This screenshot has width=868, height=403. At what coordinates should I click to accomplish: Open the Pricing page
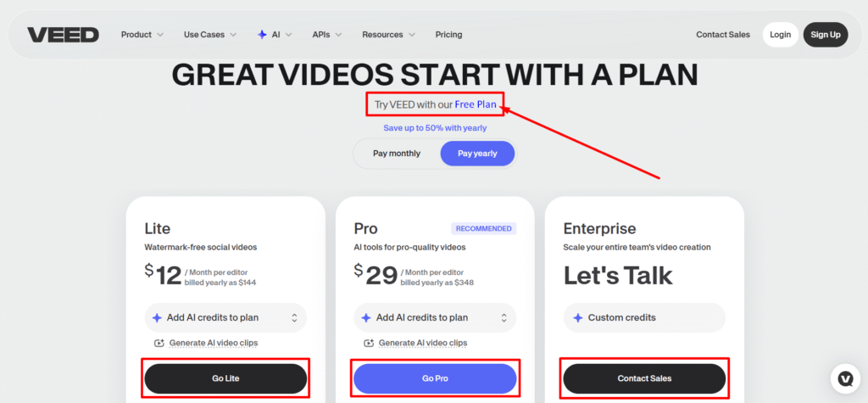[448, 35]
